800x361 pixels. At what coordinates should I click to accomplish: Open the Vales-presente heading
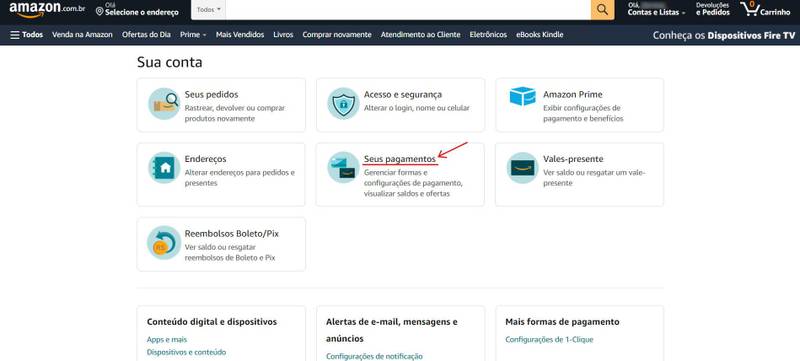click(x=573, y=159)
